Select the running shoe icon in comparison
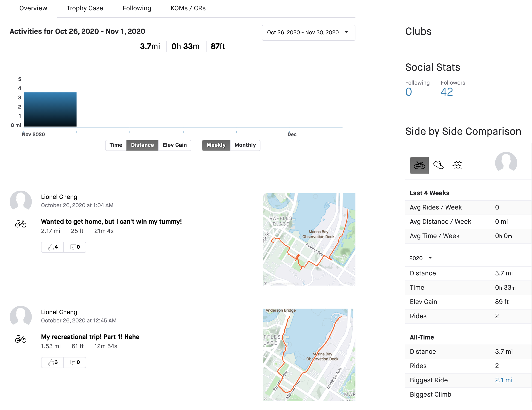Viewport: 532px width, 410px height. (438, 165)
